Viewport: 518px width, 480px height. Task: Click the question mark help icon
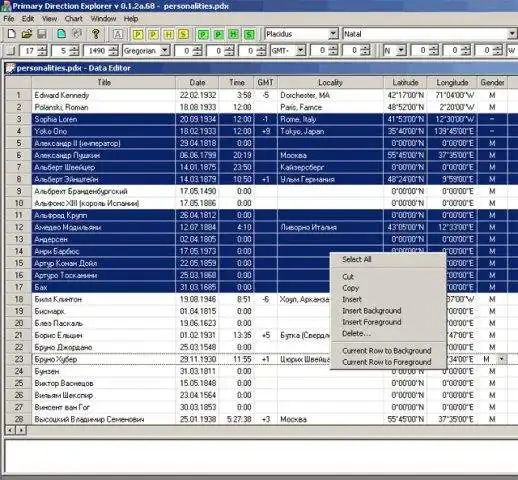click(96, 34)
